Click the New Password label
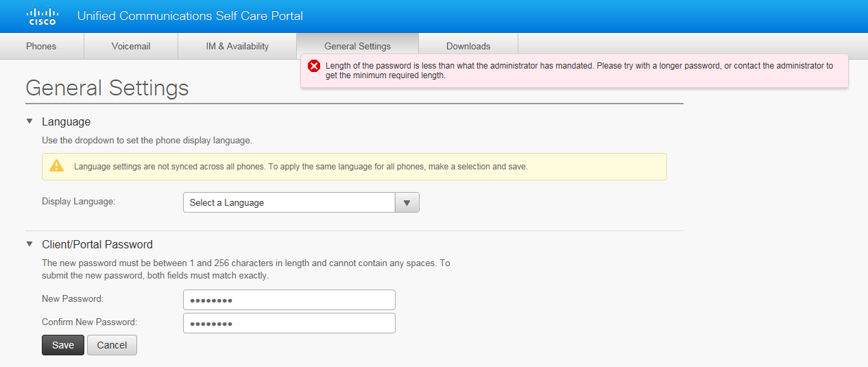868x367 pixels. [x=73, y=298]
